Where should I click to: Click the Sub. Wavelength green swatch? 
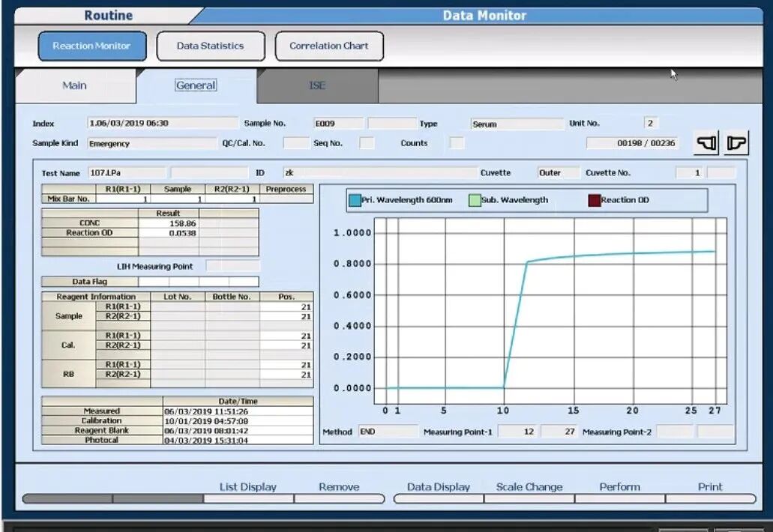point(475,201)
